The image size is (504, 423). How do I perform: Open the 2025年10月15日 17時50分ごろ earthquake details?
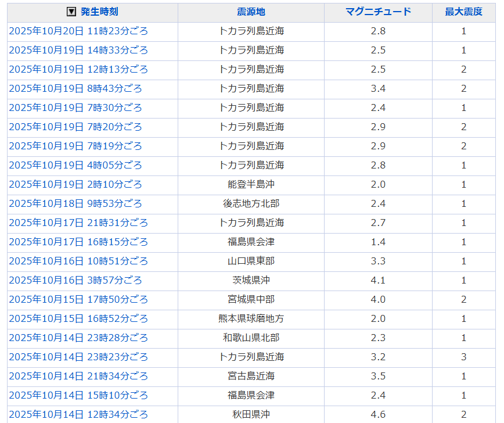click(x=78, y=299)
